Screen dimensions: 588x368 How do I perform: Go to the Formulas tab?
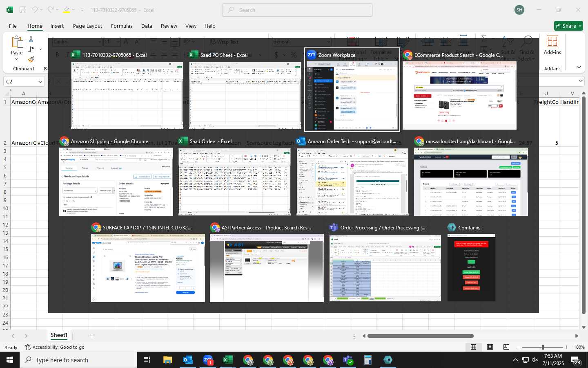[x=122, y=26]
